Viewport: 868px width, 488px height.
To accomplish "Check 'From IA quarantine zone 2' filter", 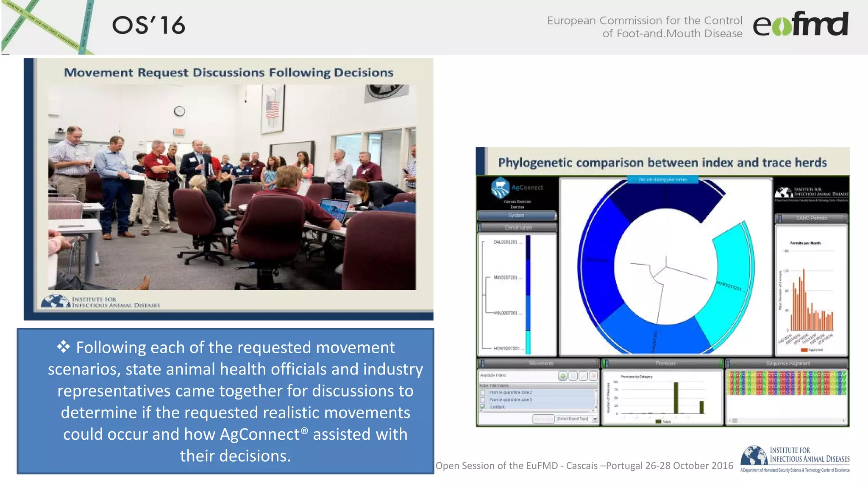I will point(483,393).
